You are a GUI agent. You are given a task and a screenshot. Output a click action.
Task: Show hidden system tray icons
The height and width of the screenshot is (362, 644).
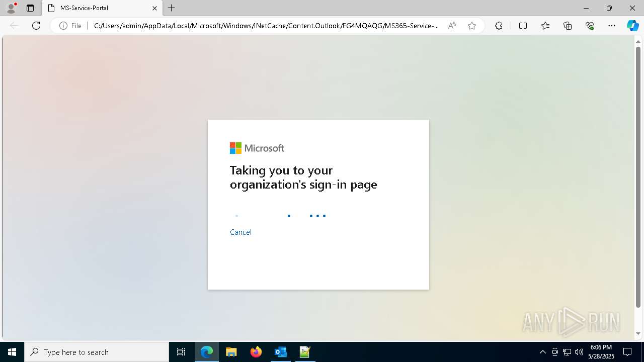(543, 352)
